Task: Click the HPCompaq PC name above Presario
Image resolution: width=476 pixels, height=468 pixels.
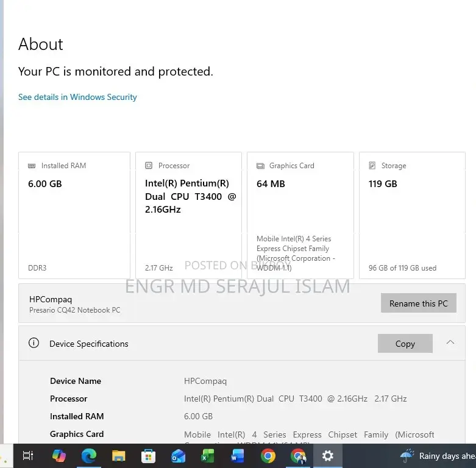Action: click(x=51, y=300)
